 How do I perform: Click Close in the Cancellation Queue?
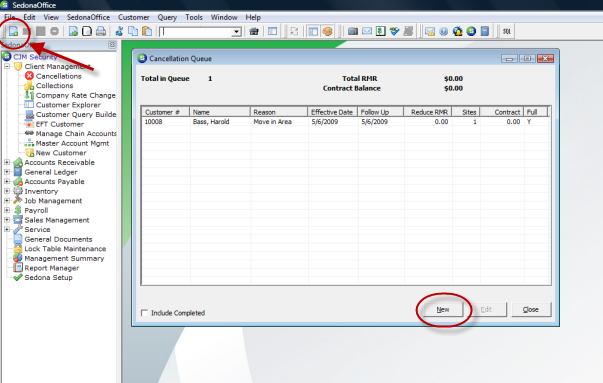coord(531,310)
